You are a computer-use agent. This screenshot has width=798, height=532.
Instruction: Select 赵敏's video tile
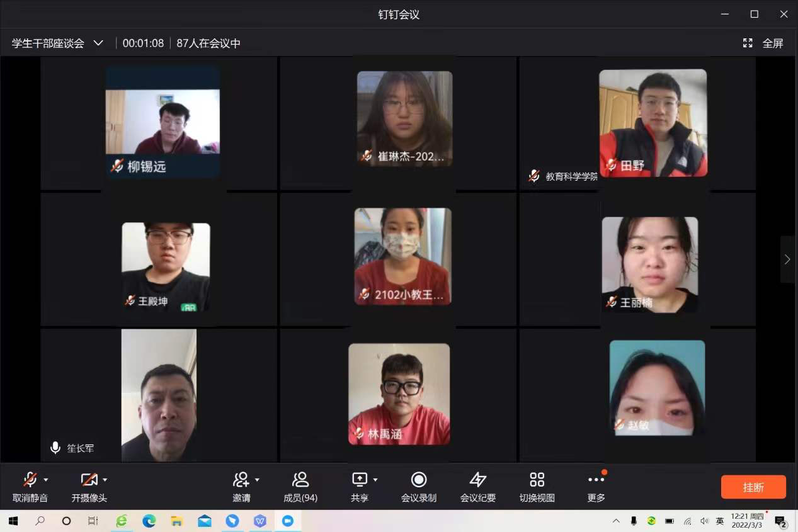[x=657, y=388]
